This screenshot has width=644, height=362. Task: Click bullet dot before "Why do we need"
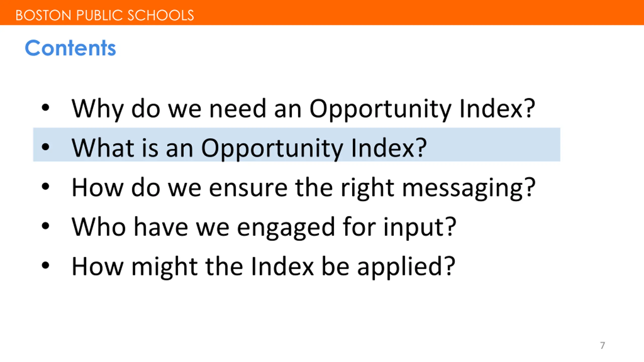46,108
